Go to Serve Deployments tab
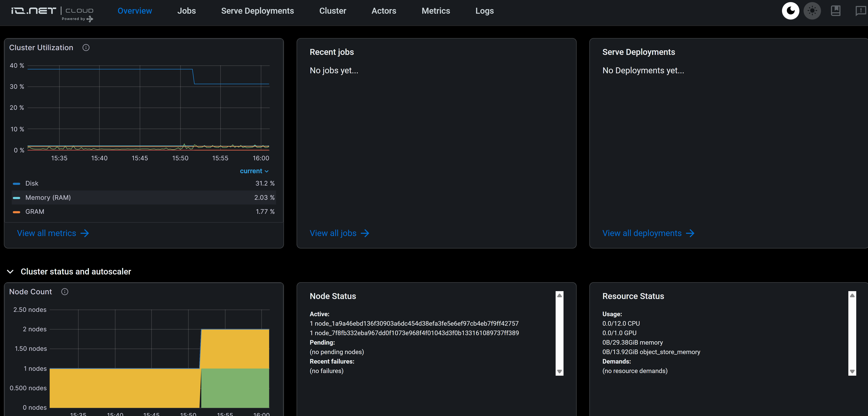This screenshot has height=416, width=868. [x=257, y=11]
